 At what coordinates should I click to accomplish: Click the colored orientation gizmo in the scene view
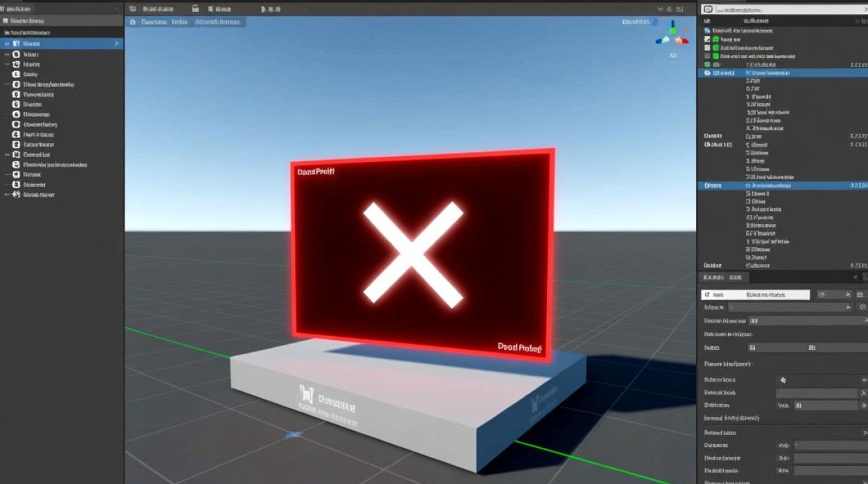coord(672,34)
